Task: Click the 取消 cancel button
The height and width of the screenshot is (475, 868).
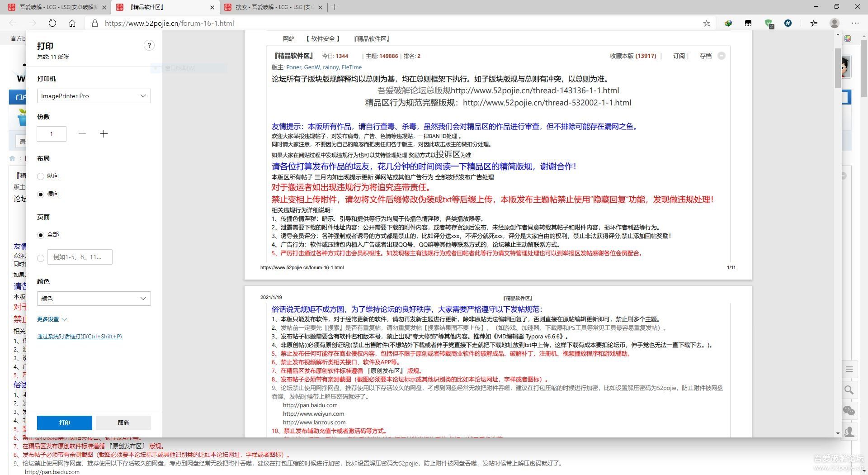Action: (x=123, y=423)
